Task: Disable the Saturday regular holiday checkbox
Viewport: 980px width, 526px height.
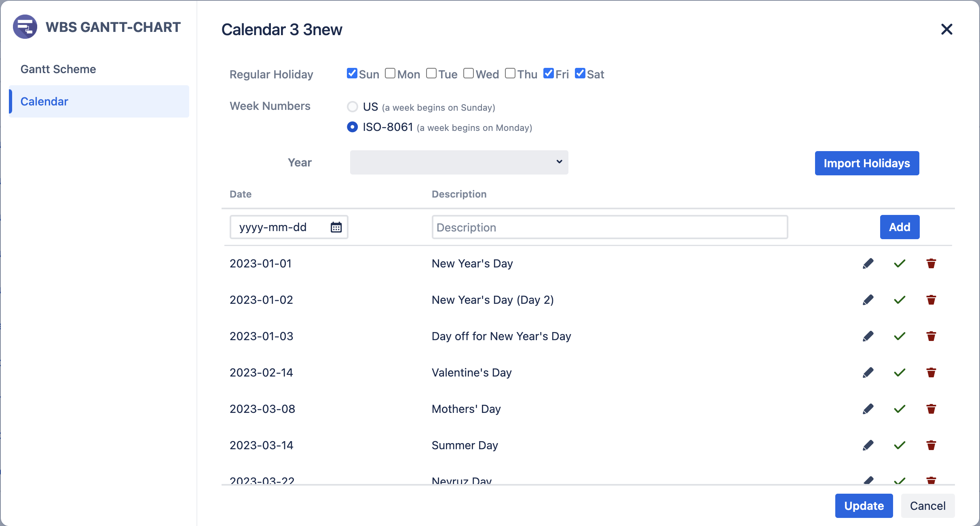Action: (x=579, y=73)
